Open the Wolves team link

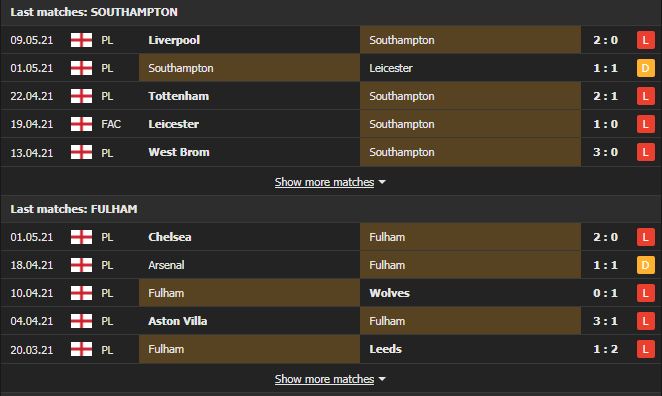pos(389,293)
